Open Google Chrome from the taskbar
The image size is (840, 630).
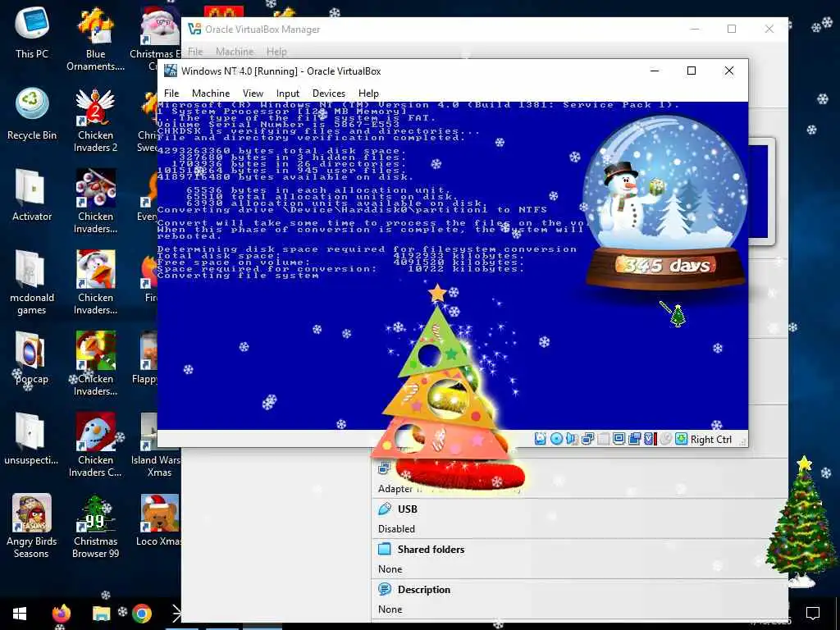(x=141, y=613)
